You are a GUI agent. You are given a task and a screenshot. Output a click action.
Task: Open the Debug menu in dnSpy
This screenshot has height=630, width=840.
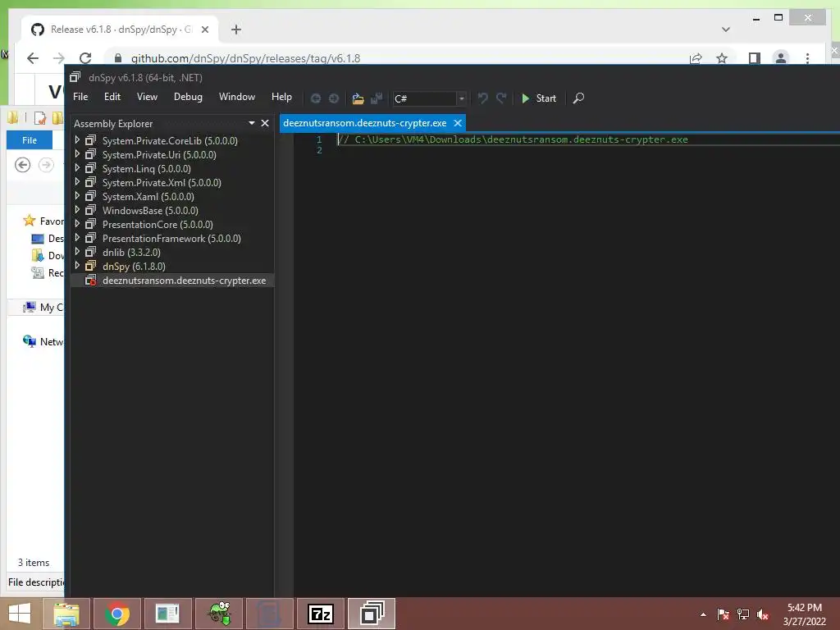point(188,97)
